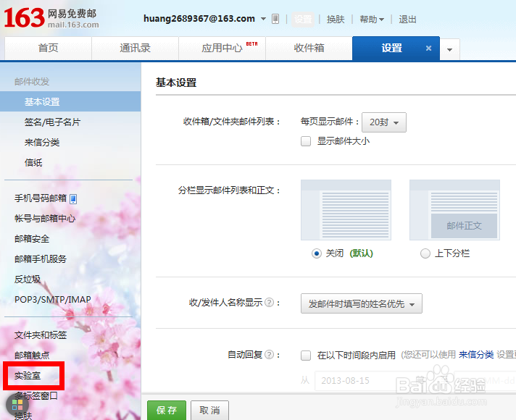Open 邮箱手机服务 sidebar item
The width and height of the screenshot is (516, 420).
(x=41, y=259)
